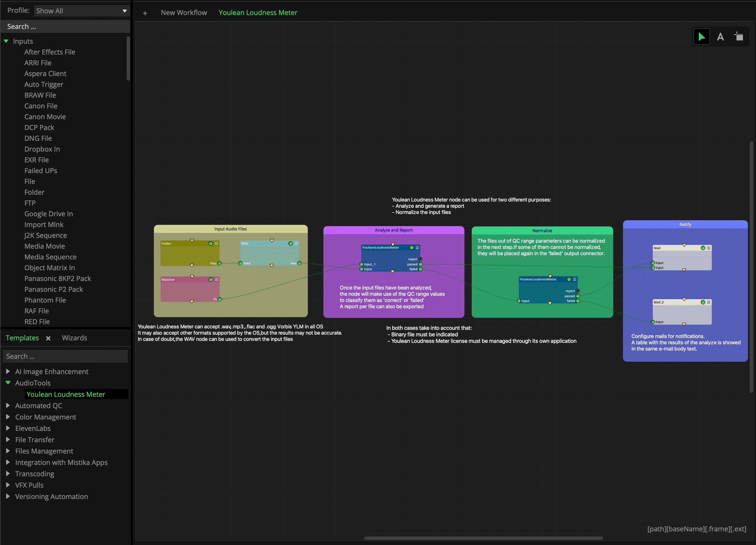Expand the ElevenLabs templates
This screenshot has height=545, width=756.
click(8, 428)
